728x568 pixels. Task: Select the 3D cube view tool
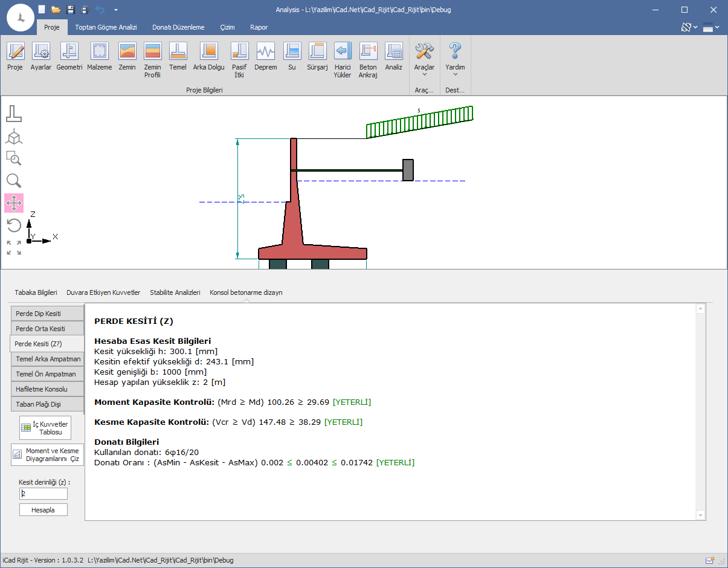(14, 137)
